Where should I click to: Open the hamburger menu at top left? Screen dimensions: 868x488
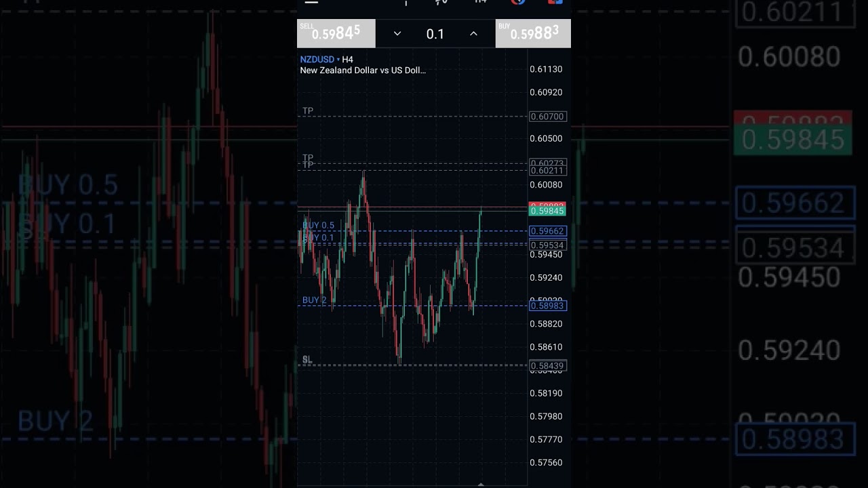tap(311, 2)
